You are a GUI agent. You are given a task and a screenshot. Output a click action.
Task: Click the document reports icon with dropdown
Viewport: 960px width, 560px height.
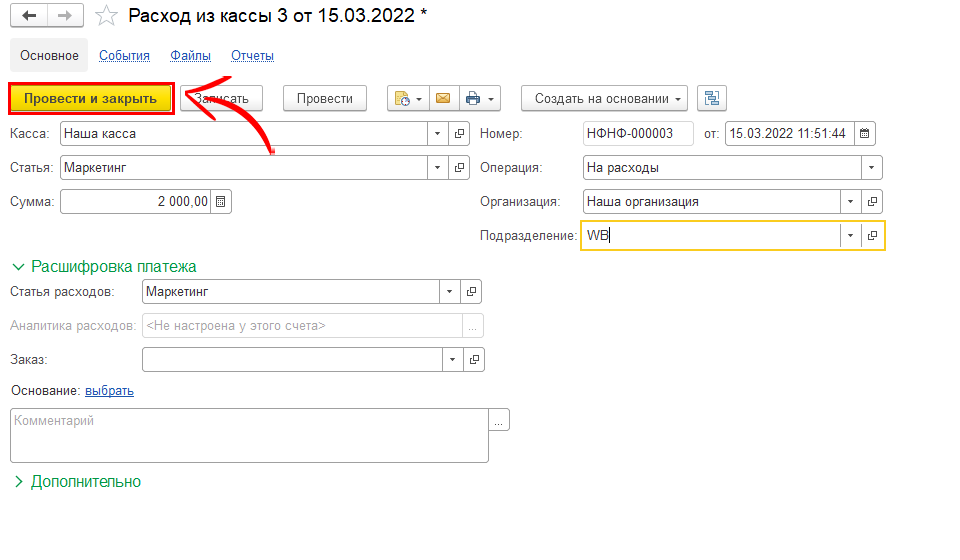click(403, 98)
